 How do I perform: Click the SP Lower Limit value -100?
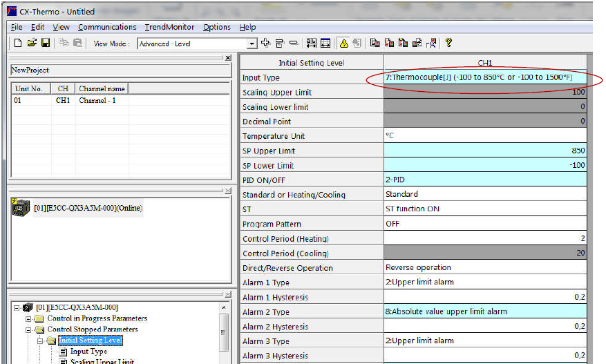click(485, 165)
